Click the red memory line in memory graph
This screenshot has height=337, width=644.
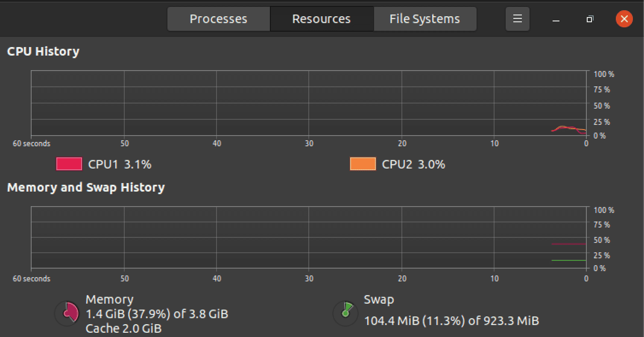(569, 244)
